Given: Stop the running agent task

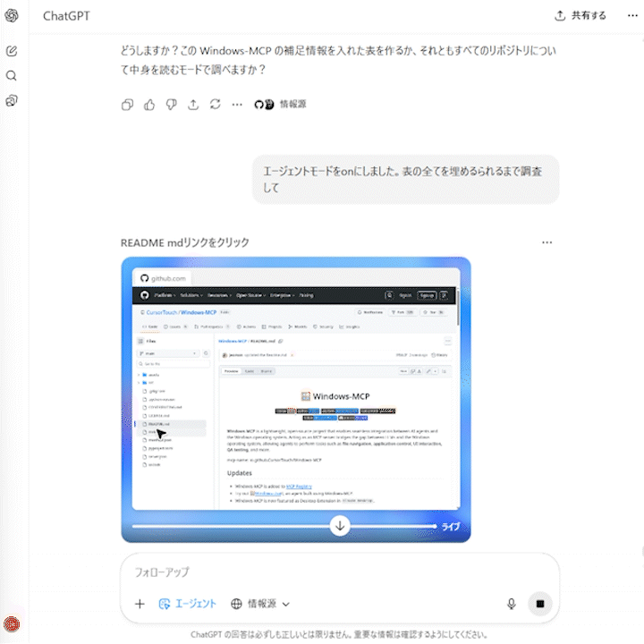Looking at the screenshot, I should (540, 604).
